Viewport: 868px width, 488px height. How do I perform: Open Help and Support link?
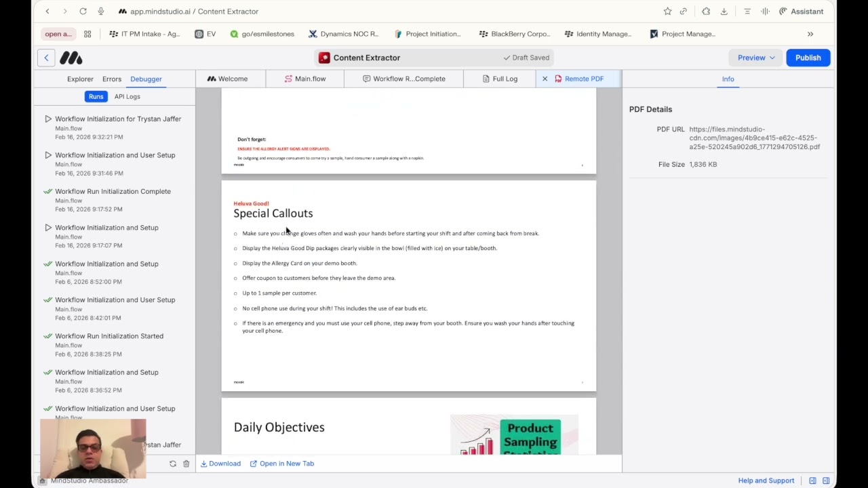click(766, 481)
